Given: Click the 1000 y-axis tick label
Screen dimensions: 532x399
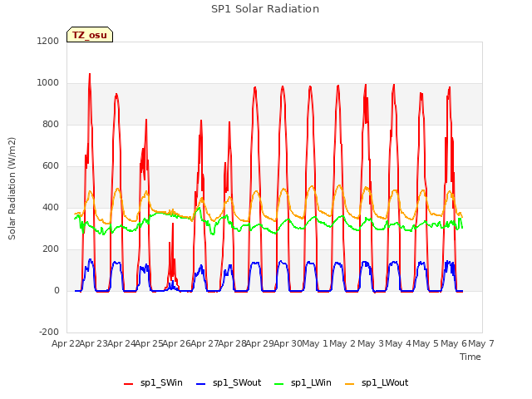Looking at the screenshot, I should tap(48, 83).
